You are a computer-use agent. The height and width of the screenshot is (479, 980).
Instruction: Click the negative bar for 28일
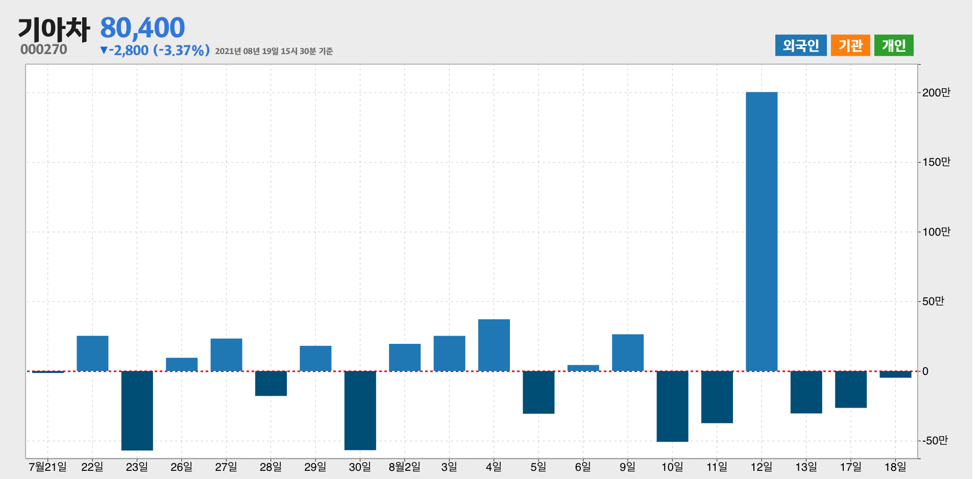(x=271, y=384)
